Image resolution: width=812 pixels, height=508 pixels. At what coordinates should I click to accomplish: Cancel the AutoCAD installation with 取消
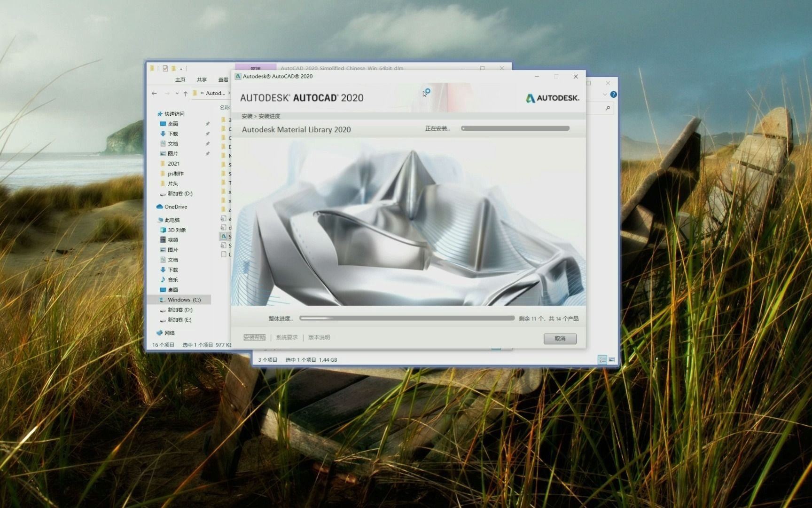pyautogui.click(x=560, y=339)
